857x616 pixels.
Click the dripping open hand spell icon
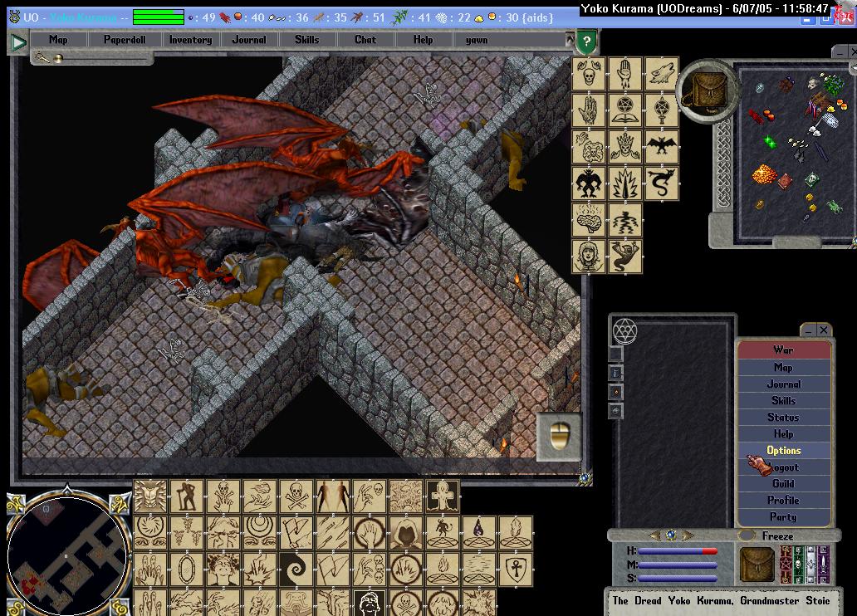pyautogui.click(x=625, y=73)
